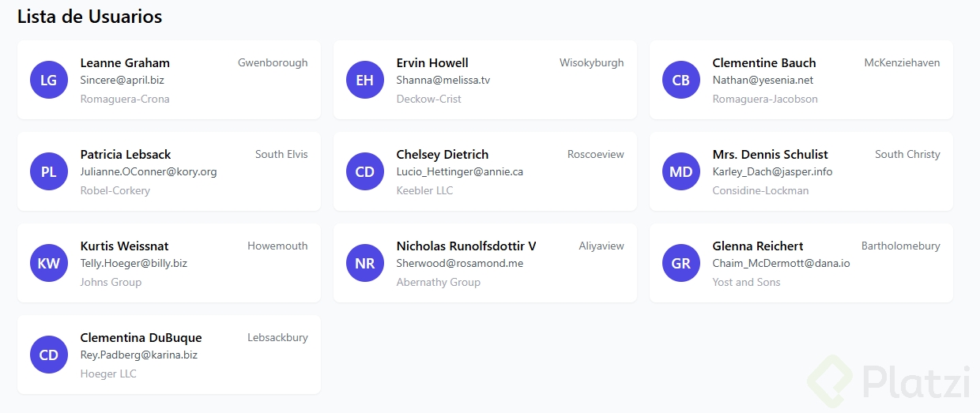Click the avatar beside Clementina DuBuque

(x=49, y=355)
